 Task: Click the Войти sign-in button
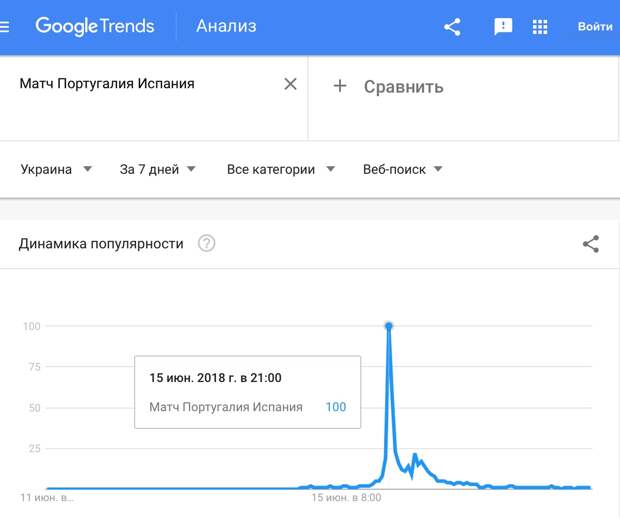(595, 26)
